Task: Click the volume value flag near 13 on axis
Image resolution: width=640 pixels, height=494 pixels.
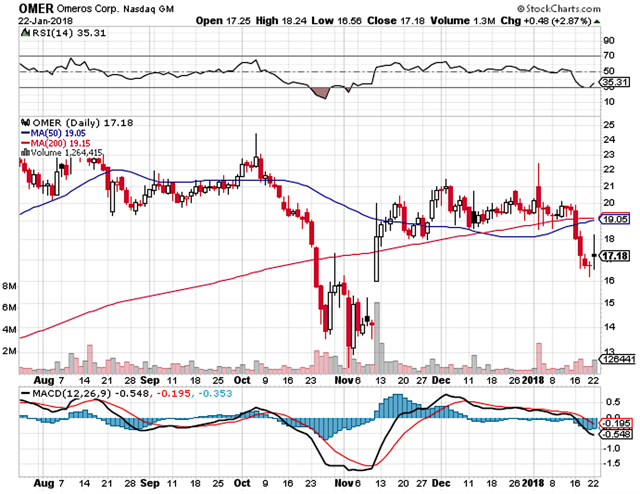Action: point(617,359)
